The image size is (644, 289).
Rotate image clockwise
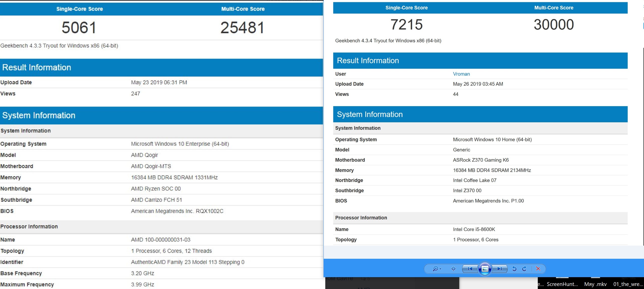tap(524, 269)
